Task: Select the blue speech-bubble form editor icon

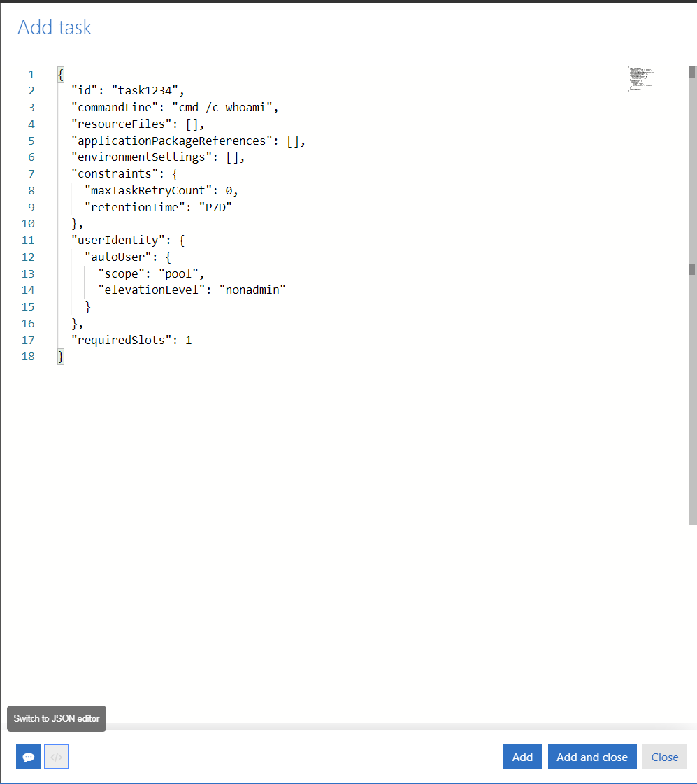Action: tap(28, 756)
